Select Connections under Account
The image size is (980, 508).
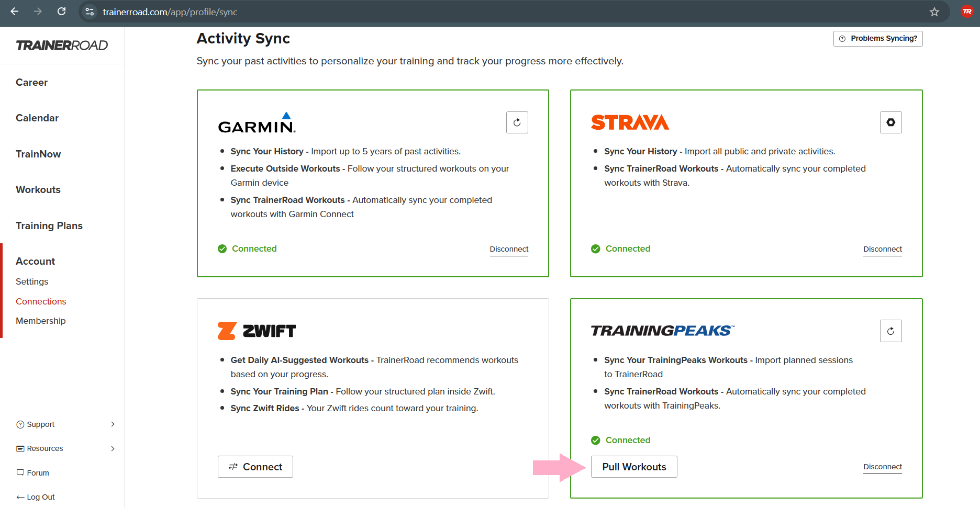(x=41, y=301)
